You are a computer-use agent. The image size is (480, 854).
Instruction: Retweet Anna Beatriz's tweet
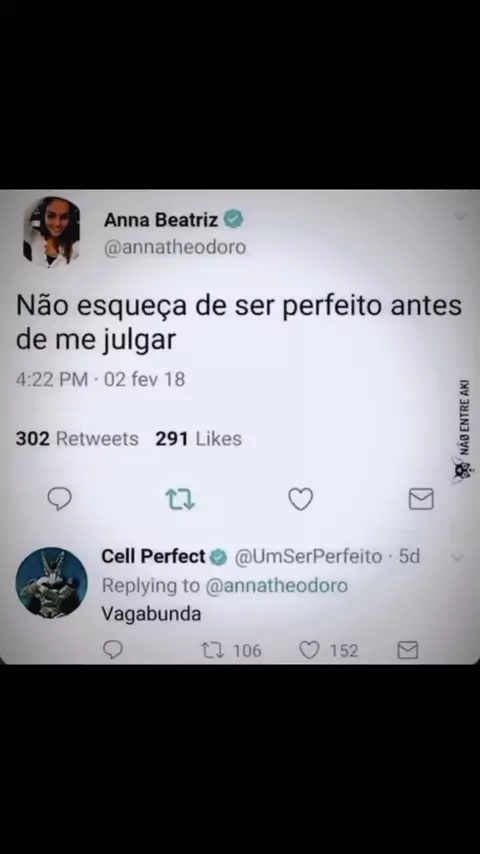180,499
